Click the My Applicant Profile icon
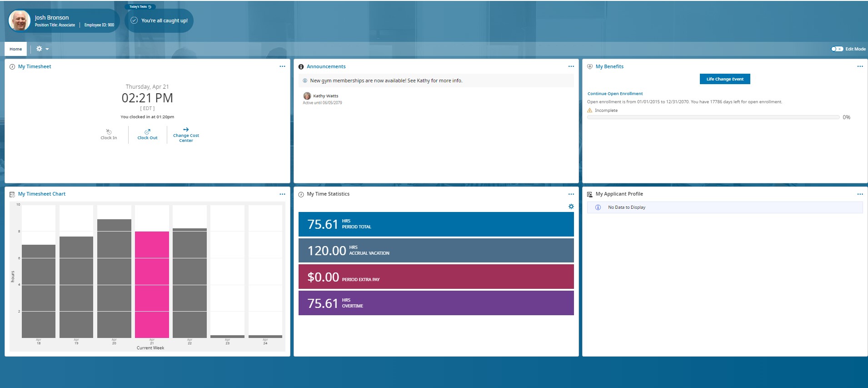The height and width of the screenshot is (388, 868). (589, 194)
